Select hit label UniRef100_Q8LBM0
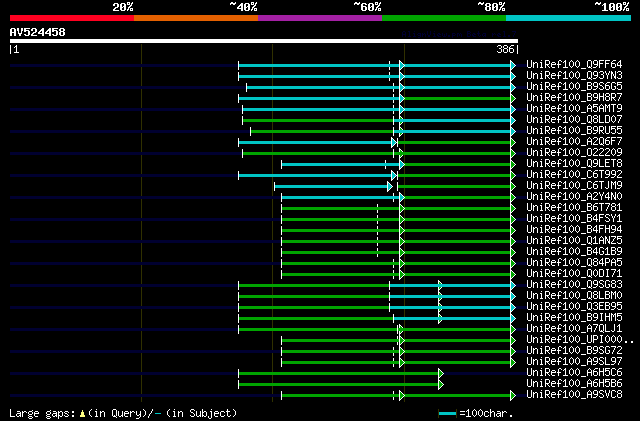The height and width of the screenshot is (421, 640). click(x=574, y=296)
